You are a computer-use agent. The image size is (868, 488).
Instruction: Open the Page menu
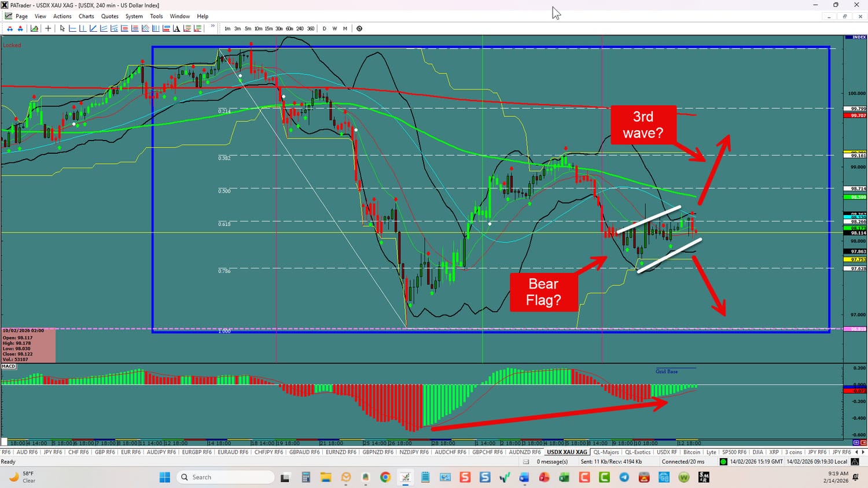(21, 16)
